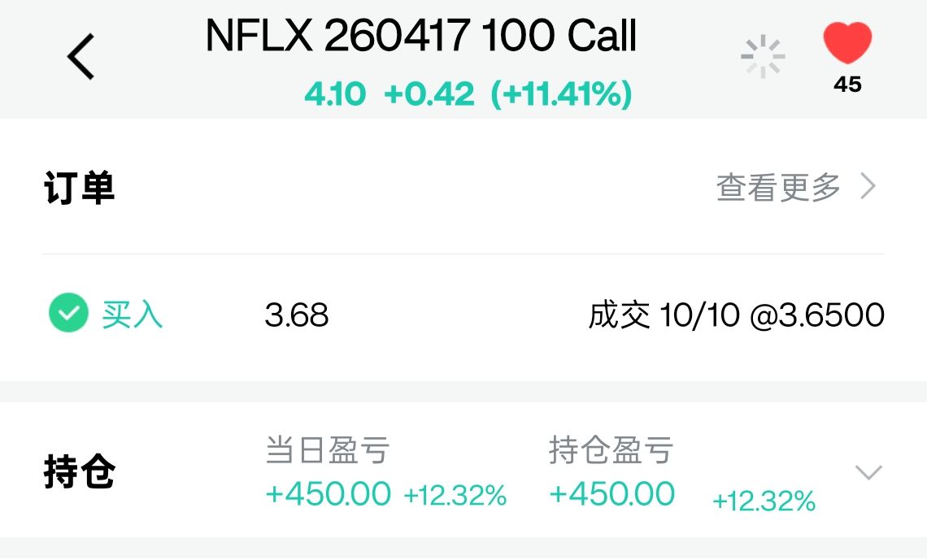
Task: Open 查看更多 to view more orders
Action: pyautogui.click(x=778, y=188)
